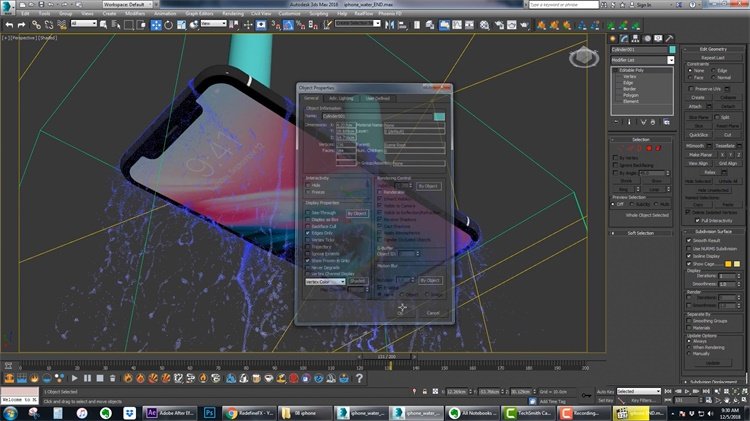The image size is (750, 421).
Task: Select Face constraint radio button
Action: coord(691,77)
